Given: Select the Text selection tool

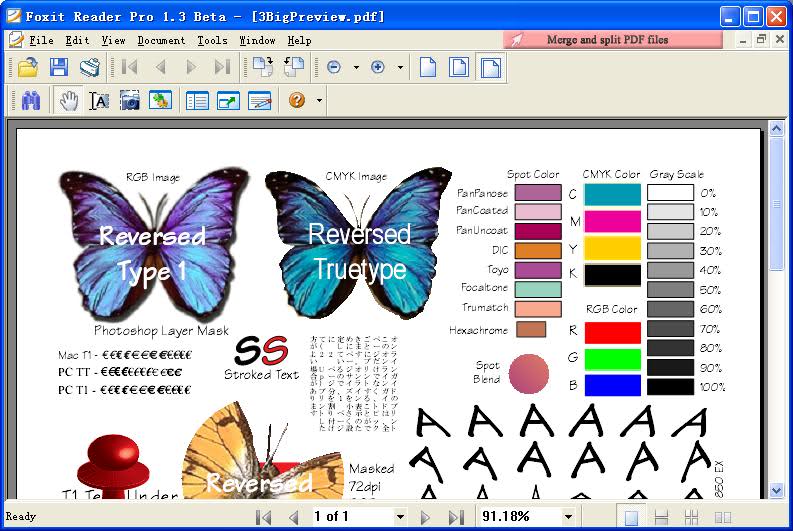Looking at the screenshot, I should 100,100.
